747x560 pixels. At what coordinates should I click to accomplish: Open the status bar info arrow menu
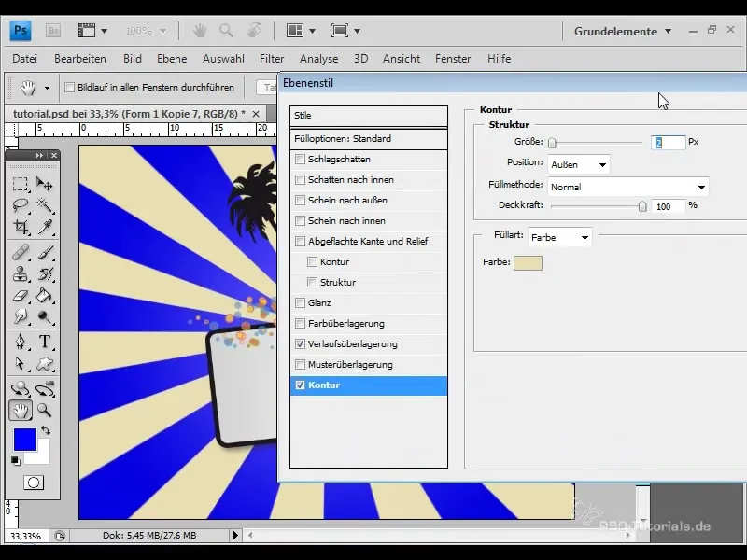coord(235,535)
